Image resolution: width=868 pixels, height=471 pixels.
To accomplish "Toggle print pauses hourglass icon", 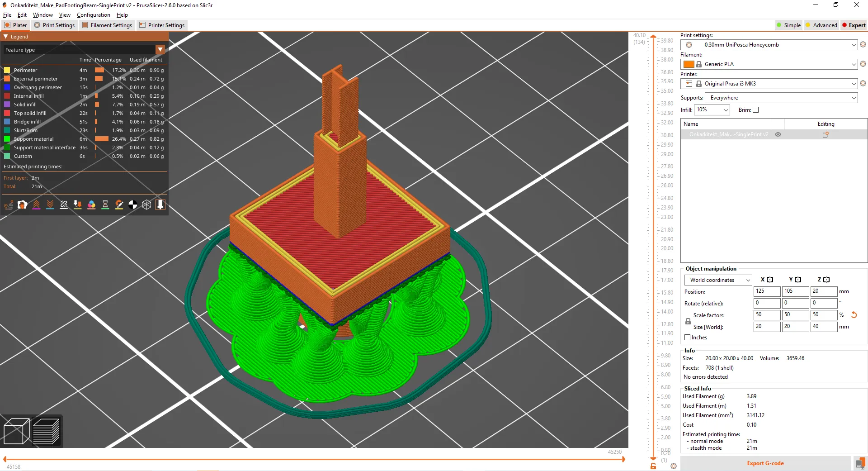I will [x=105, y=205].
